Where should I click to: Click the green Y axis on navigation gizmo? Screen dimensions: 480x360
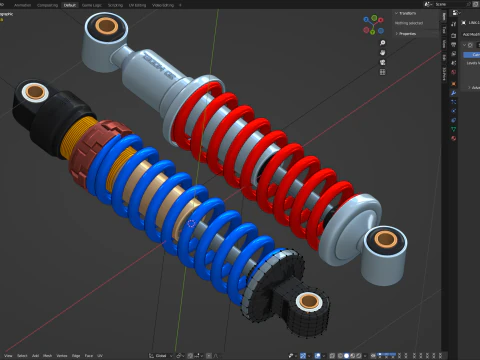pos(372,32)
